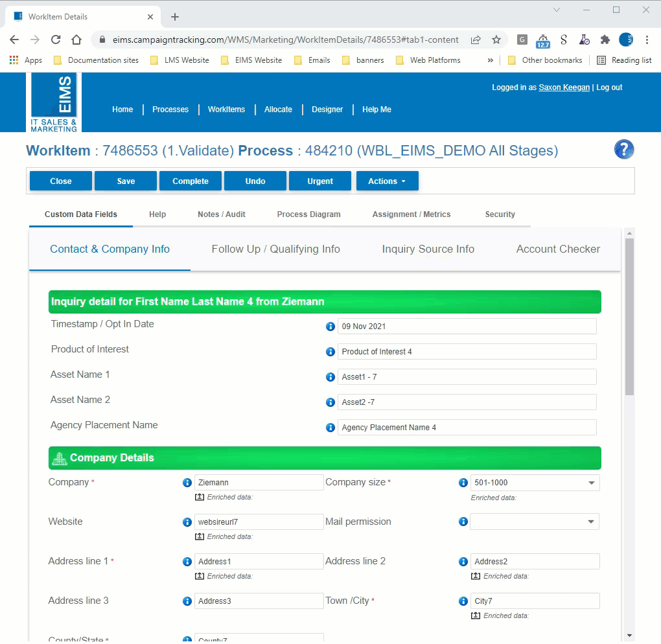Viewport: 661px width, 644px height.
Task: Click the Complete button
Action: (191, 181)
